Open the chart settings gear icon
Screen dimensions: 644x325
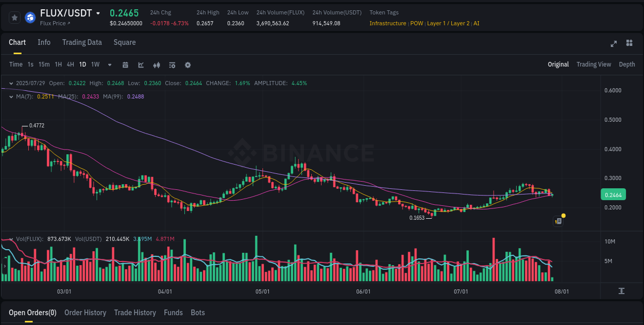188,65
